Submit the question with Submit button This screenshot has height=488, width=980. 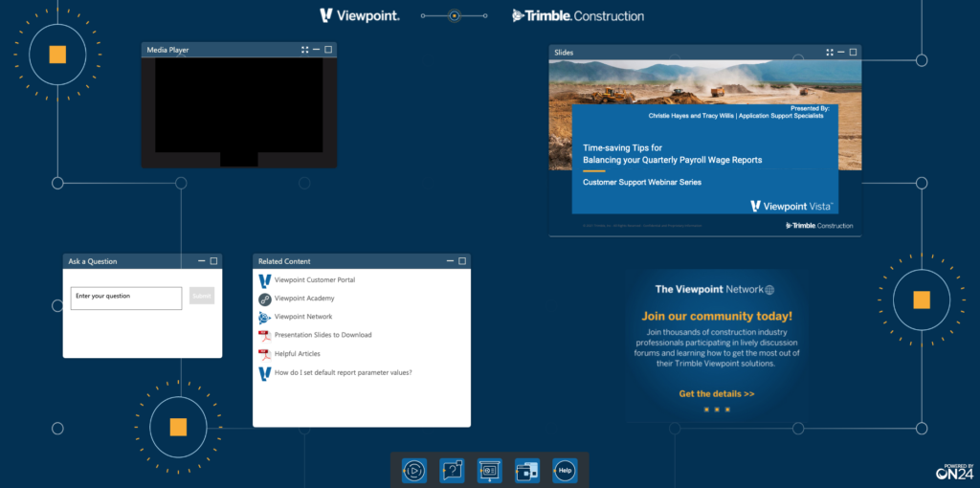coord(202,297)
